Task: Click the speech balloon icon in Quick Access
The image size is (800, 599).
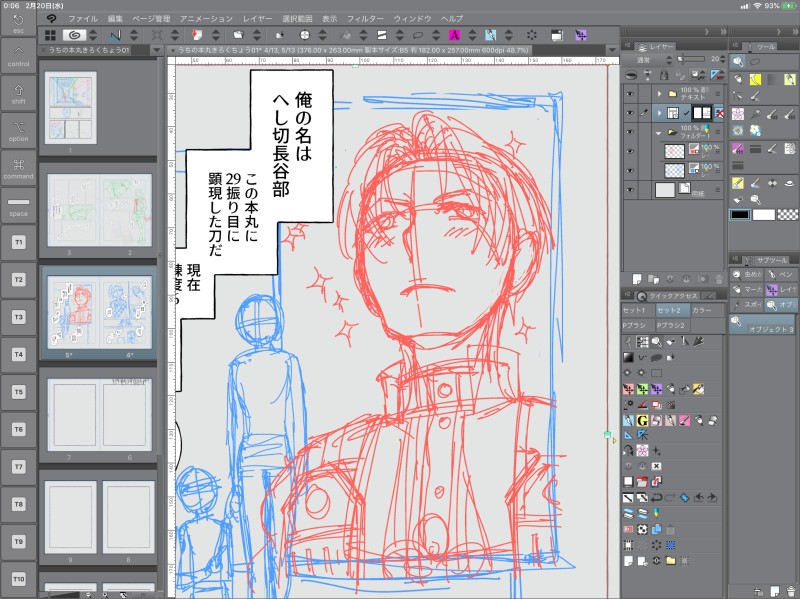Action: (x=657, y=357)
